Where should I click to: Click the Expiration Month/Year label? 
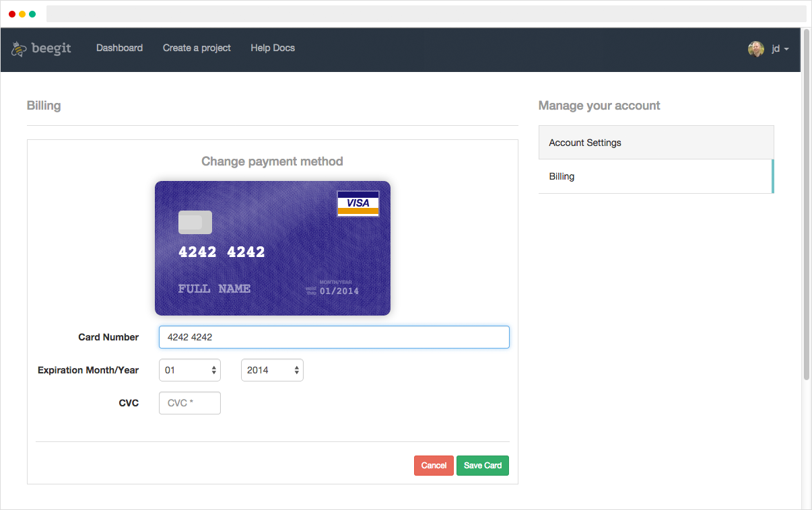pos(88,370)
